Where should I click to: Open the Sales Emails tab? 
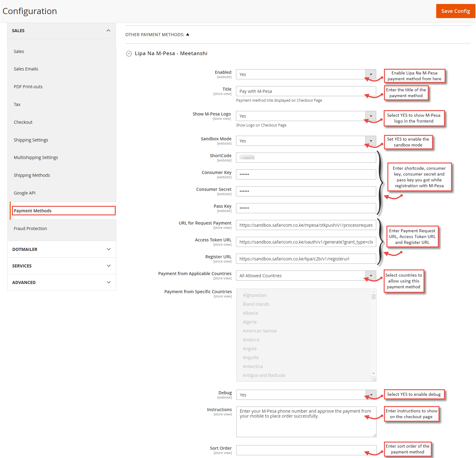coord(26,69)
